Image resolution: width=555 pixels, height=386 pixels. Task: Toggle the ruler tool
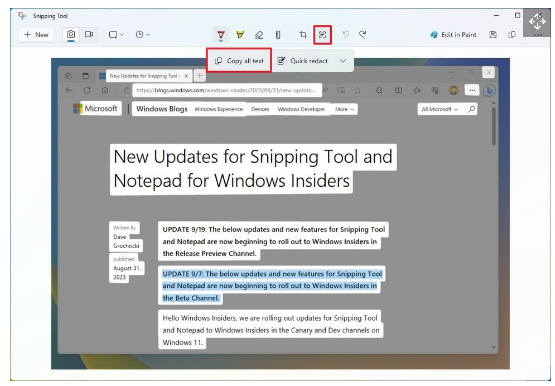pyautogui.click(x=278, y=35)
